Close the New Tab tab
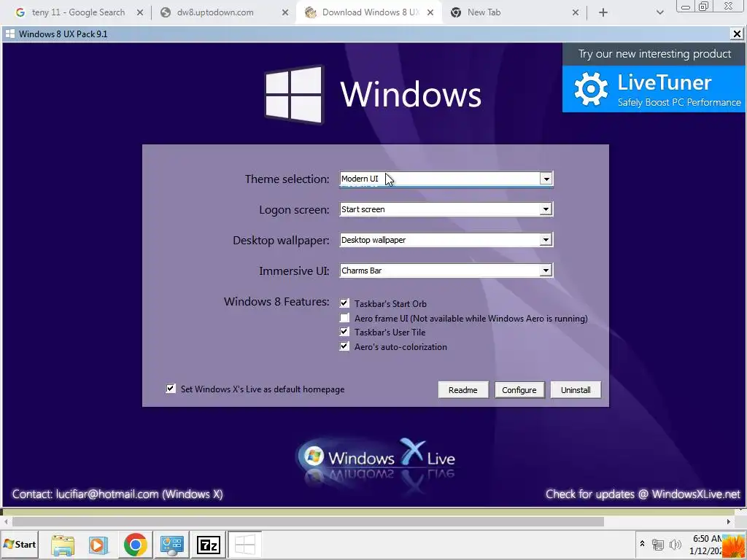 [576, 12]
